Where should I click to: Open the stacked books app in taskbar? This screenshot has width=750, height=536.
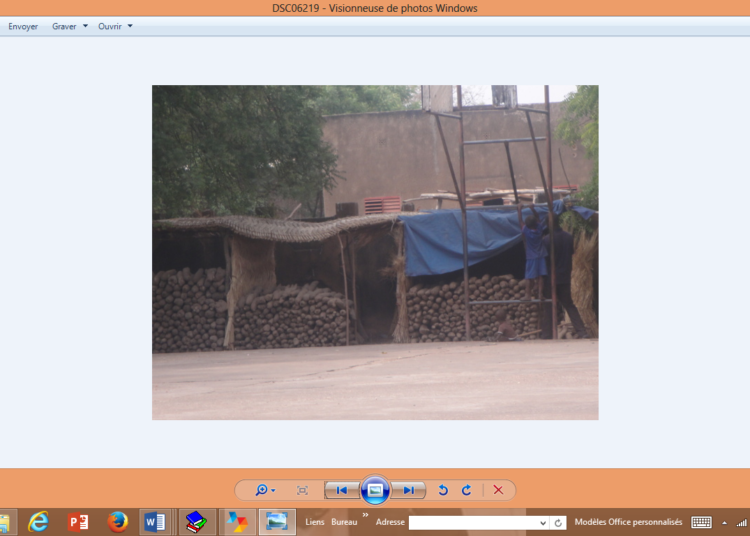pyautogui.click(x=196, y=522)
